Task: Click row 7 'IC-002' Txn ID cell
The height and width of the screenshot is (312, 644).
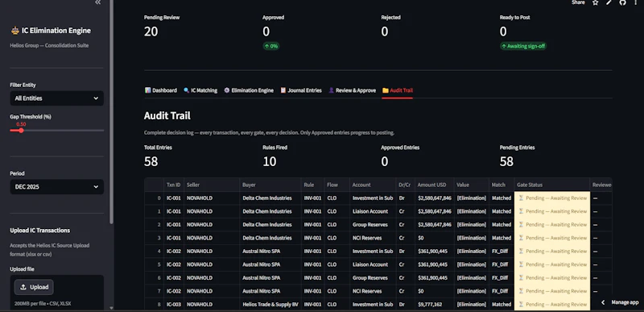Action: 174,291
